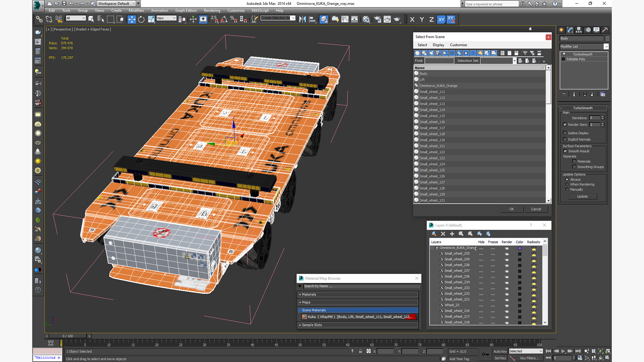The image size is (644, 362).
Task: Toggle Render Iters checkbox in TurboSmooth
Action: 565,125
